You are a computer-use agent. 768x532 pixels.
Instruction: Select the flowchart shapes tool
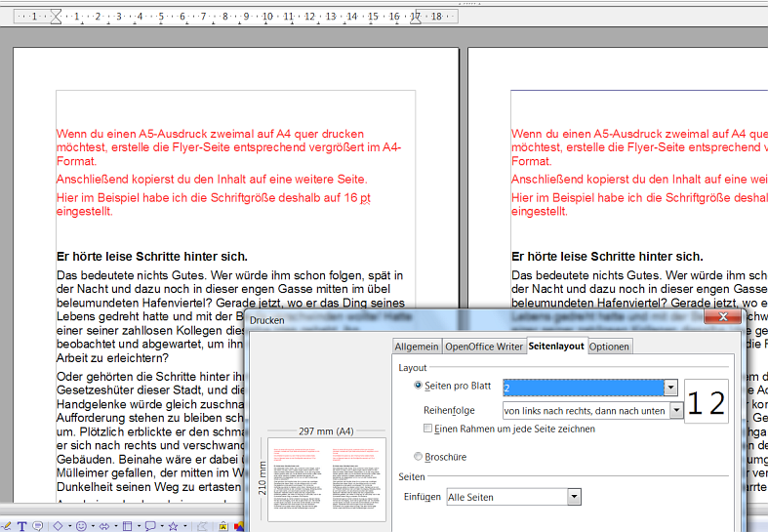(x=127, y=525)
